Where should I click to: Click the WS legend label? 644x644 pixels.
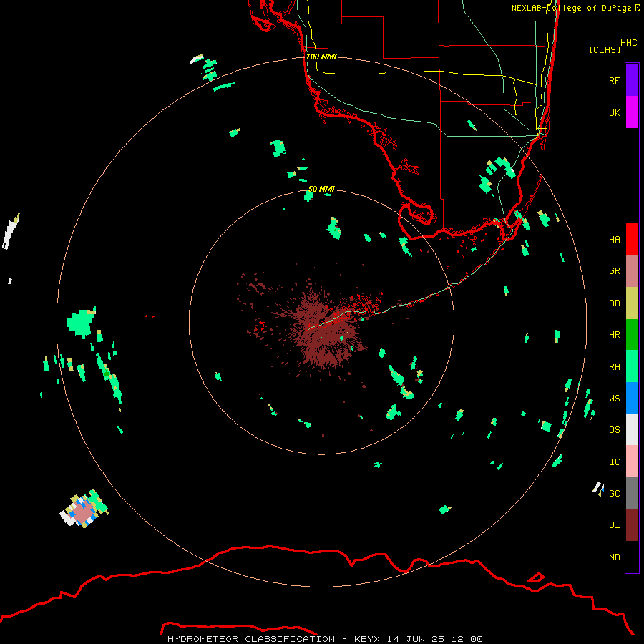click(x=614, y=399)
